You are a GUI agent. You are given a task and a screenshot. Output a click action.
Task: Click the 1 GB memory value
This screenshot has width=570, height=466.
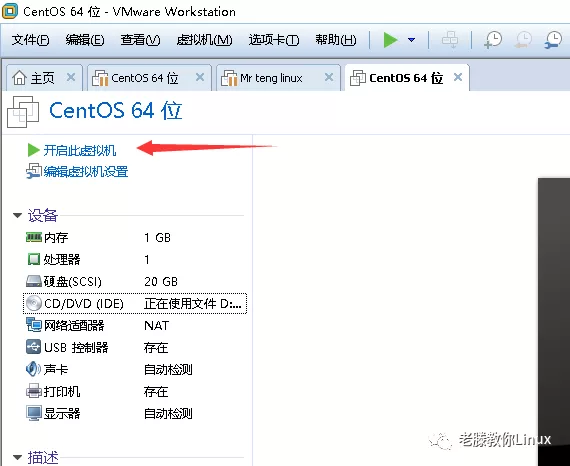(x=157, y=238)
